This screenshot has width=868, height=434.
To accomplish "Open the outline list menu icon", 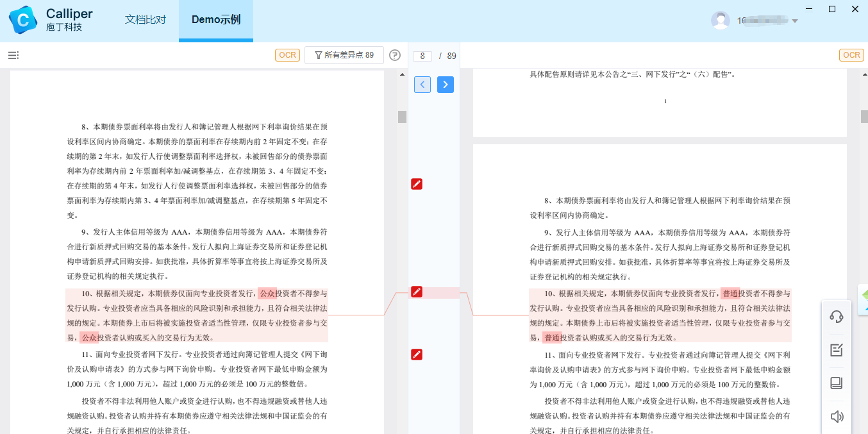I will [13, 56].
